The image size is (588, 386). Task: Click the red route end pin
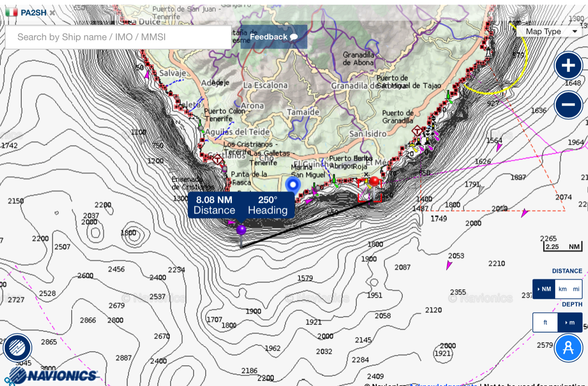coord(374,188)
